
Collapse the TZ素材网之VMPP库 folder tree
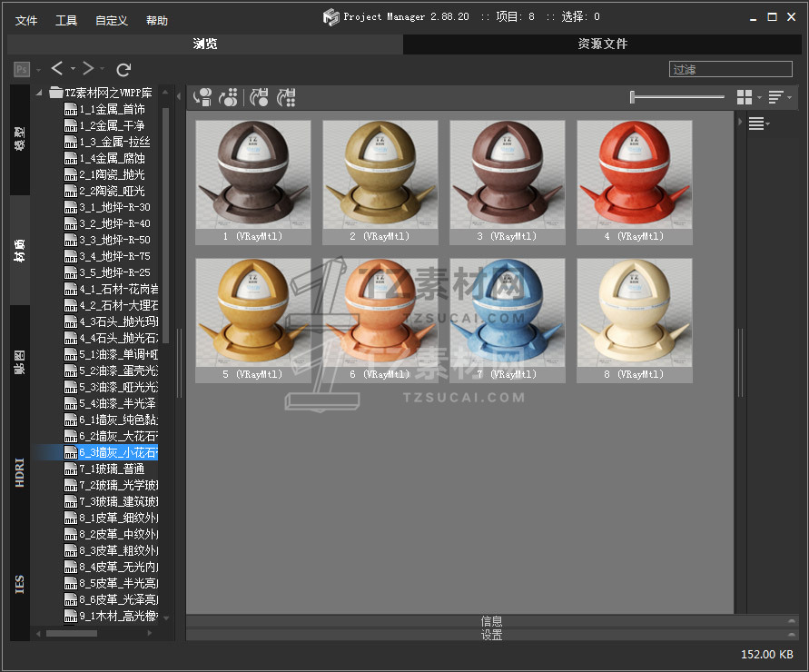39,93
